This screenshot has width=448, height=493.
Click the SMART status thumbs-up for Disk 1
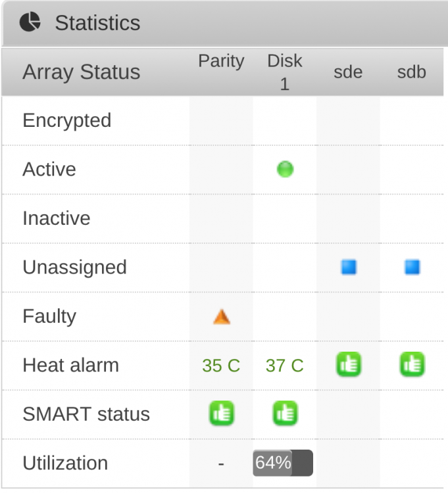tap(285, 413)
